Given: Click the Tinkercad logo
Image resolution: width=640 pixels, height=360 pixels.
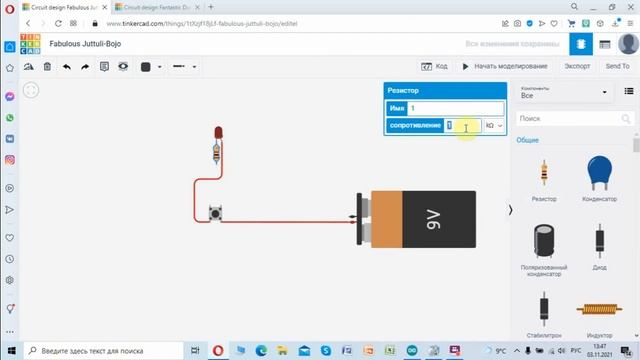Looking at the screenshot, I should [30, 44].
